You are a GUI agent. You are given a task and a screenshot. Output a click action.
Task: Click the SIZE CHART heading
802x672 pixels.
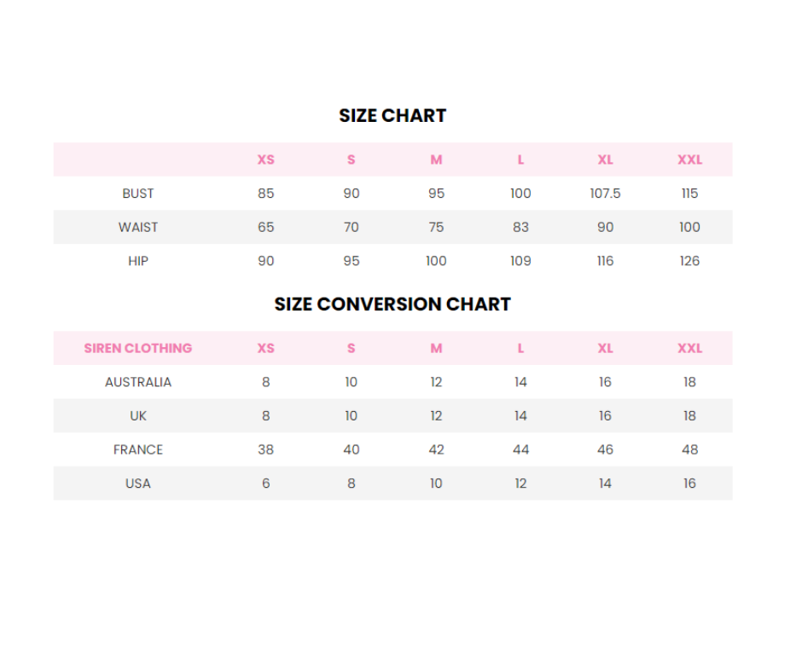click(x=392, y=116)
